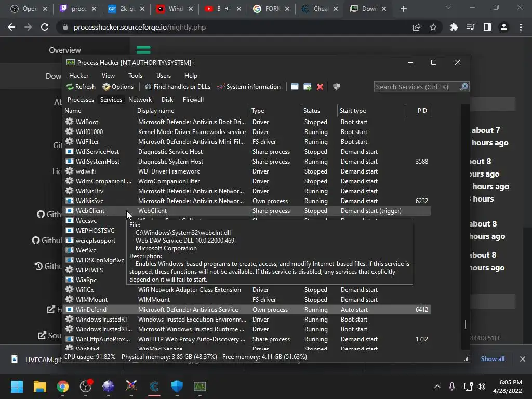Bookmark this page with the star
Screen dimensions: 532x399
tap(433, 27)
